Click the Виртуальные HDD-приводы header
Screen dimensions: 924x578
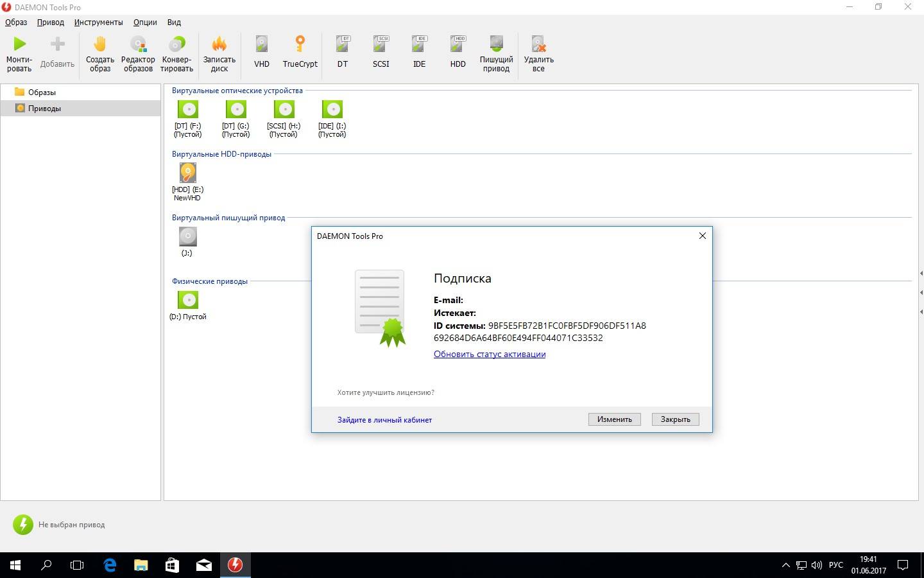[221, 154]
